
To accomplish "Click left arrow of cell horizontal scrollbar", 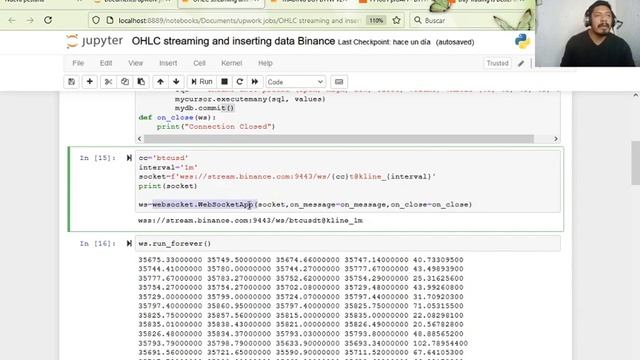I will tap(140, 139).
